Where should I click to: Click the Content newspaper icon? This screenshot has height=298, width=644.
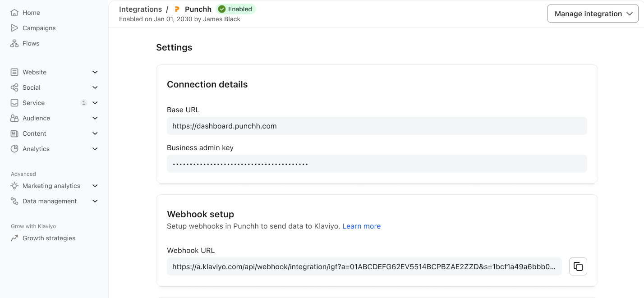coord(15,133)
